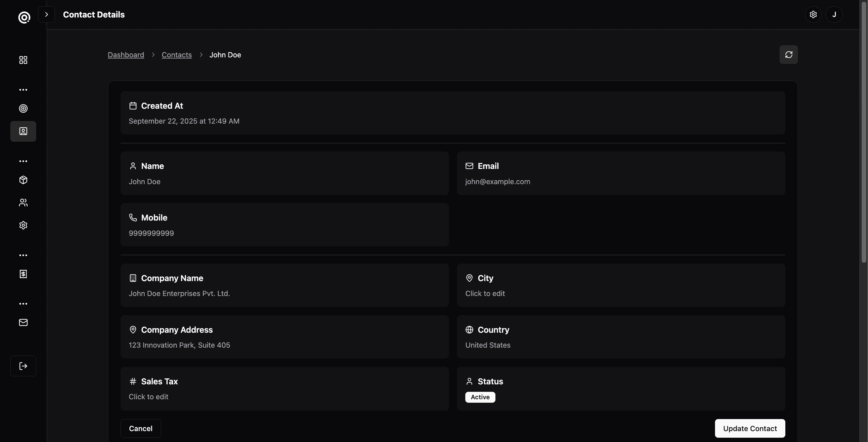The height and width of the screenshot is (442, 868).
Task: Open the dashboard grid icon in sidebar
Action: (23, 60)
